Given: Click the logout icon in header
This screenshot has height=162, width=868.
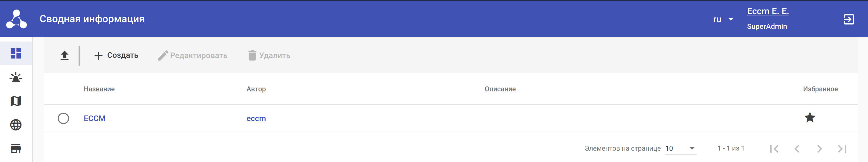Looking at the screenshot, I should [849, 19].
